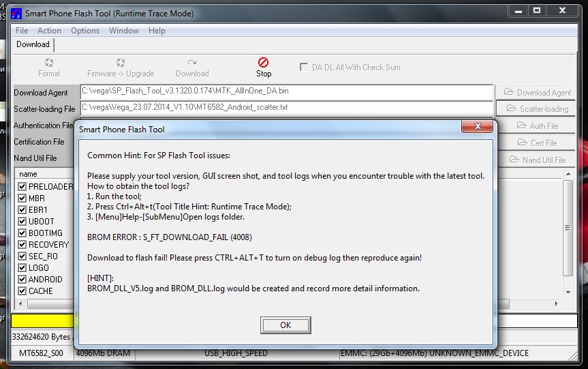Open the Scatter-loading file browser button
The image size is (588, 369).
pos(537,109)
